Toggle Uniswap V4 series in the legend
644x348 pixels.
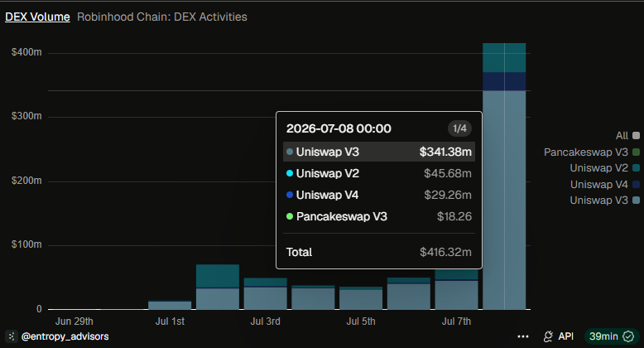pyautogui.click(x=604, y=184)
